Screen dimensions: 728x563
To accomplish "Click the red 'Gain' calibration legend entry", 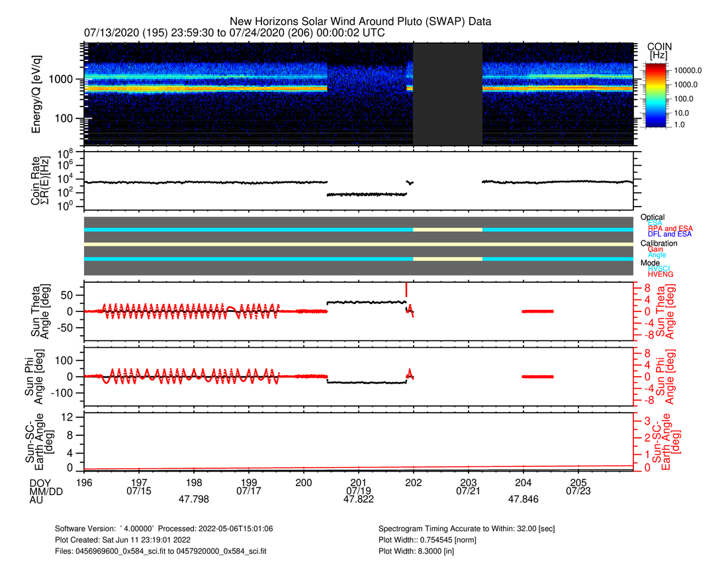I will click(x=655, y=249).
